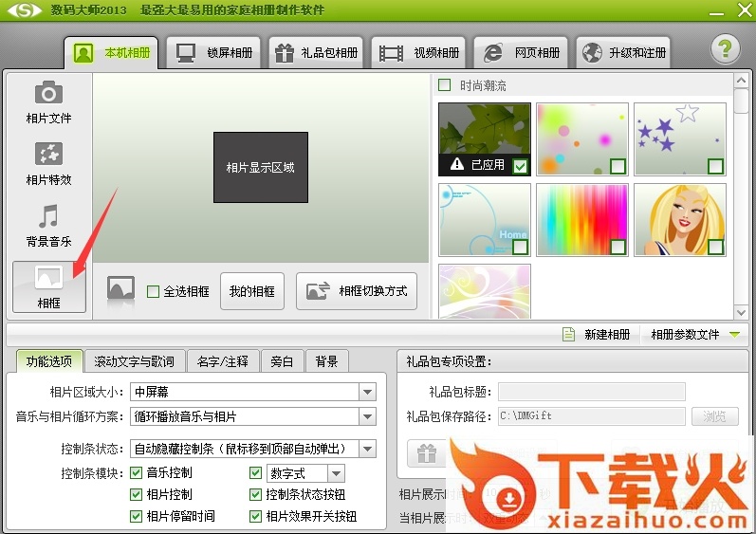Viewport: 756px width, 534px height.
Task: Click the 礼品包标题 text input field
Action: tap(591, 392)
